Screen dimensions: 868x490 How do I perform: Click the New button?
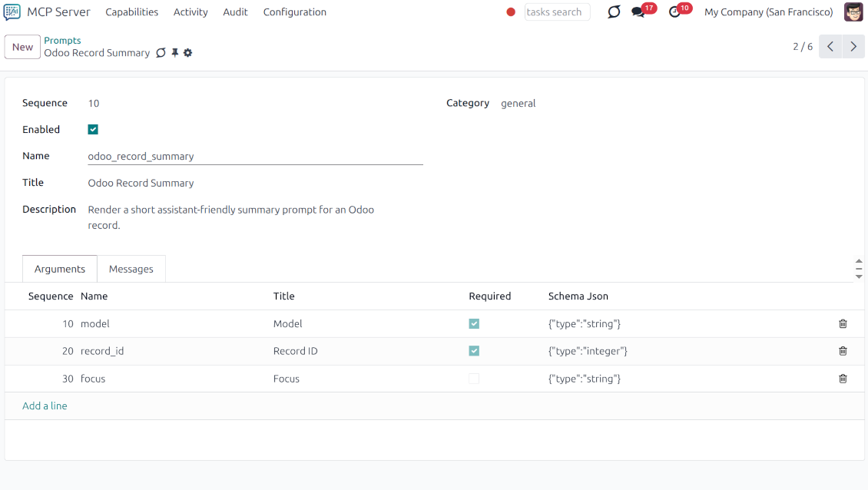22,47
